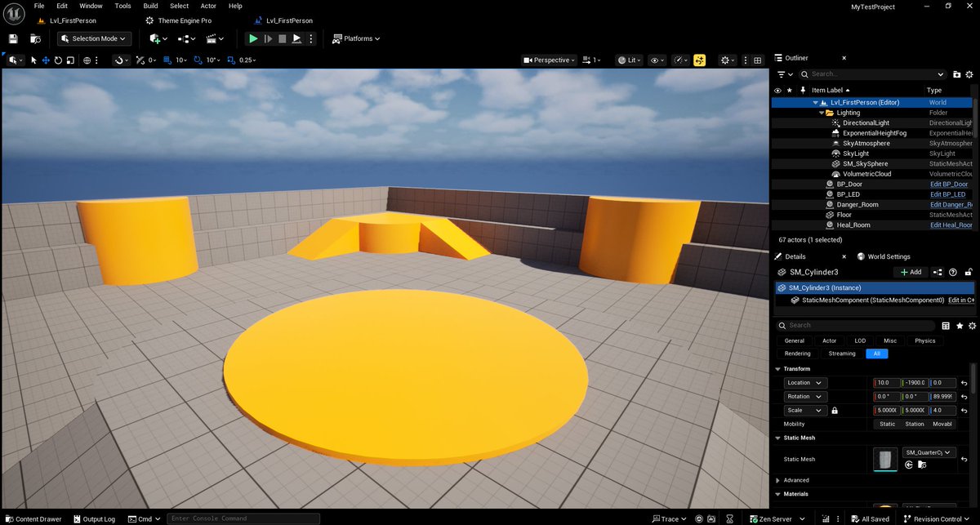980x525 pixels.
Task: Open the Details help question mark icon
Action: [x=952, y=272]
